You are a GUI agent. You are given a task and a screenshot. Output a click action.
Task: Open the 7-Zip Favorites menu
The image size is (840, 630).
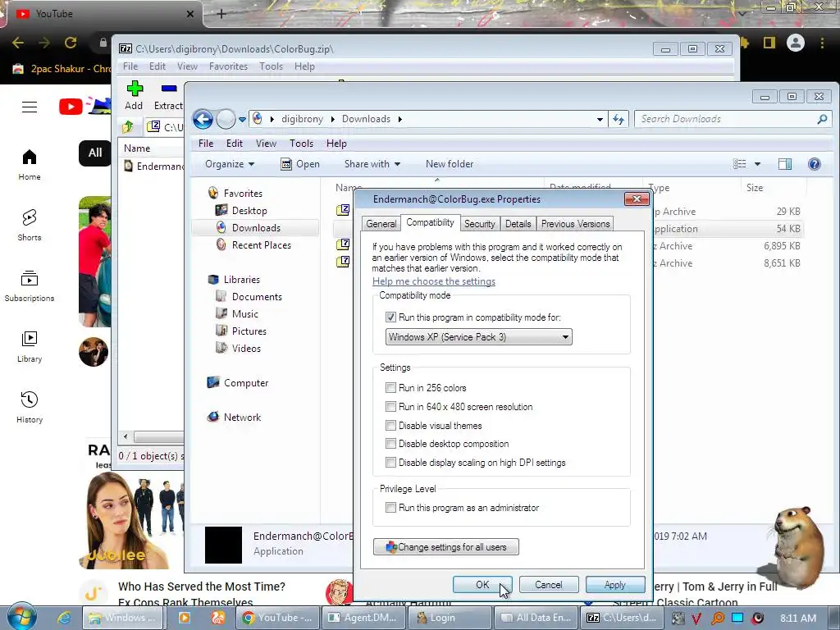click(228, 66)
